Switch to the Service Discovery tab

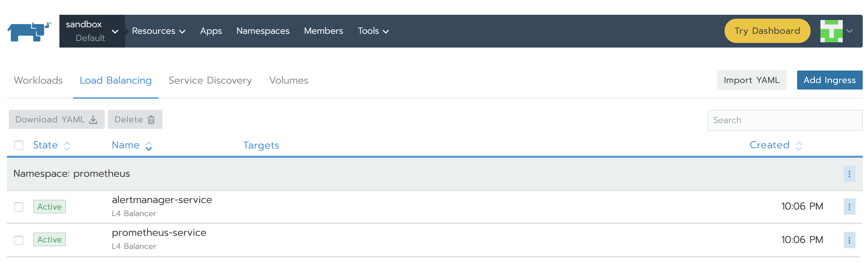tap(210, 80)
